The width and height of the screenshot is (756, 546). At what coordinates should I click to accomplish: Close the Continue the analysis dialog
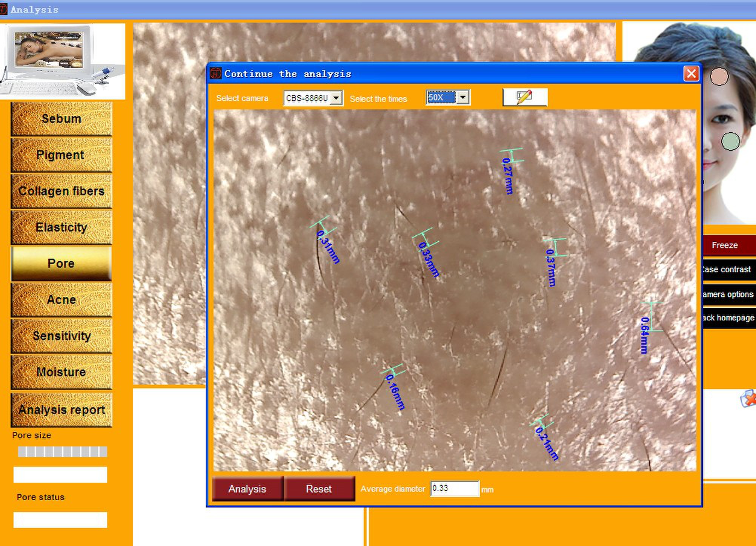pyautogui.click(x=691, y=74)
